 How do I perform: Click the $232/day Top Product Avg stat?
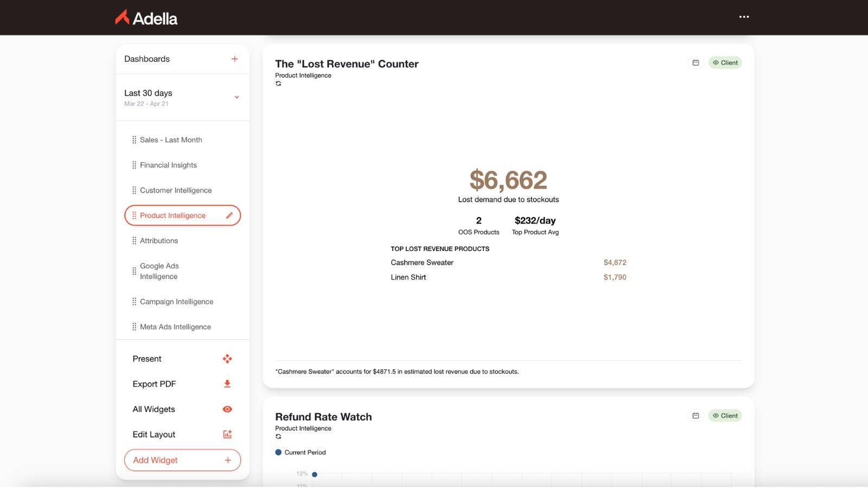(x=535, y=226)
